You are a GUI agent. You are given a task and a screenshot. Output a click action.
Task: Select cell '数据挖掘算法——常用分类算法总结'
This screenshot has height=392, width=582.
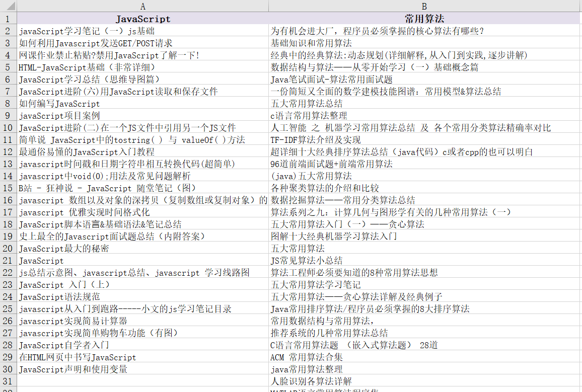coord(424,200)
